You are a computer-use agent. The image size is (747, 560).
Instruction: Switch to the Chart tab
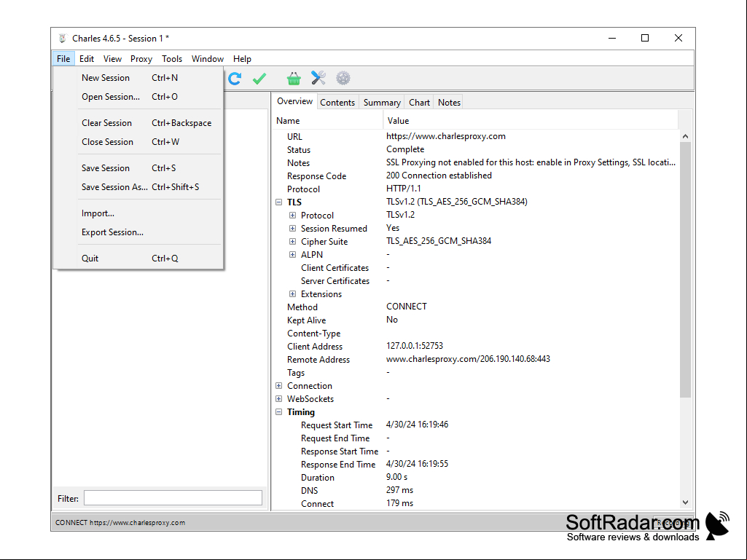[419, 103]
